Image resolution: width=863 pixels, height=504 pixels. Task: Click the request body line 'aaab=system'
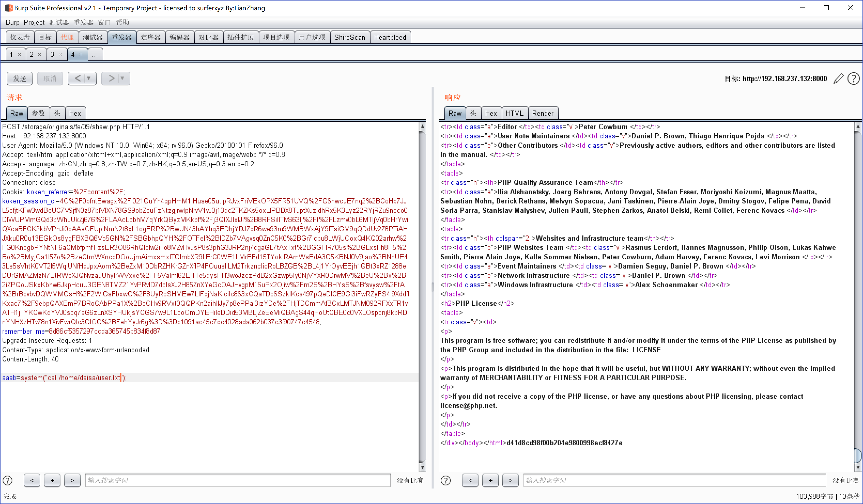64,378
